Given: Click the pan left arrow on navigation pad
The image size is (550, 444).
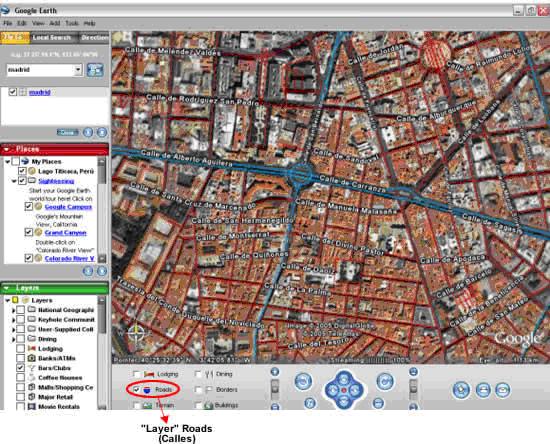Looking at the screenshot, I should 333,390.
